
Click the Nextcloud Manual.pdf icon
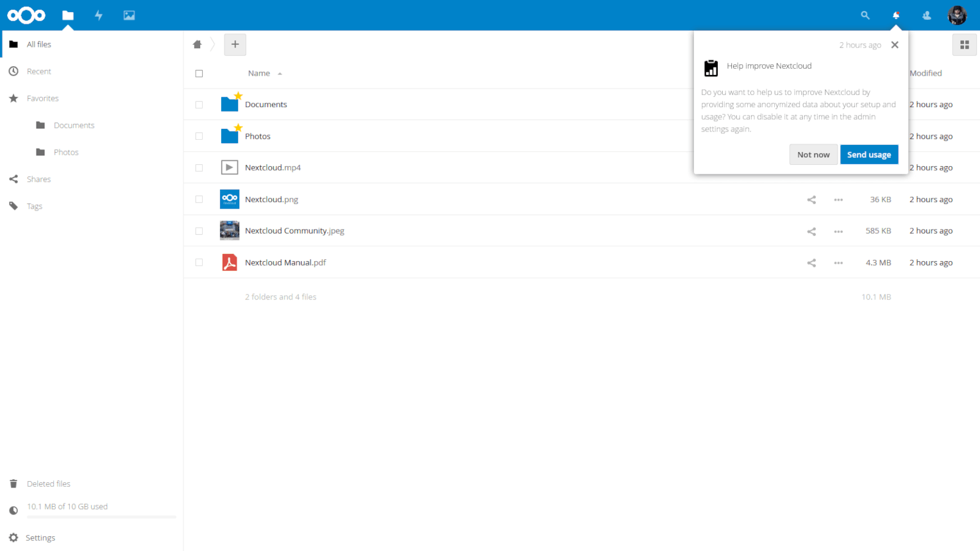coord(230,262)
